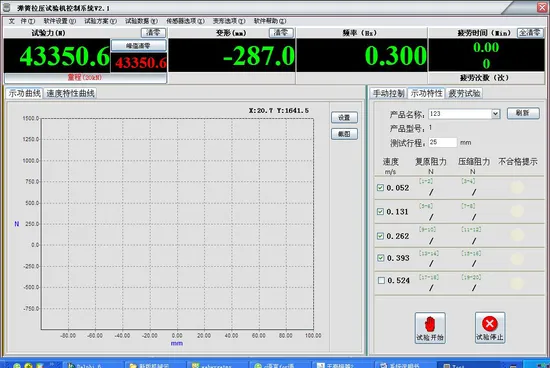Expand the 产品名称 product name dropdown
This screenshot has height=368, width=550.
point(495,114)
